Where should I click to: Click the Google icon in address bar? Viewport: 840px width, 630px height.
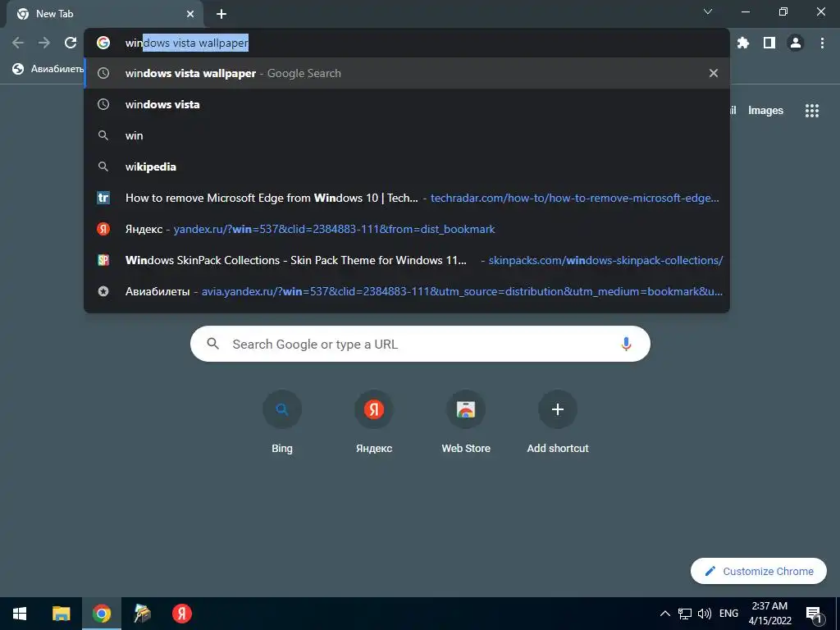[103, 43]
